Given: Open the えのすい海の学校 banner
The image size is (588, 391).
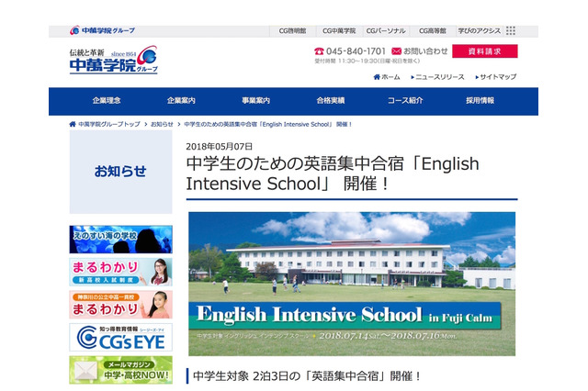Looking at the screenshot, I should (120, 240).
